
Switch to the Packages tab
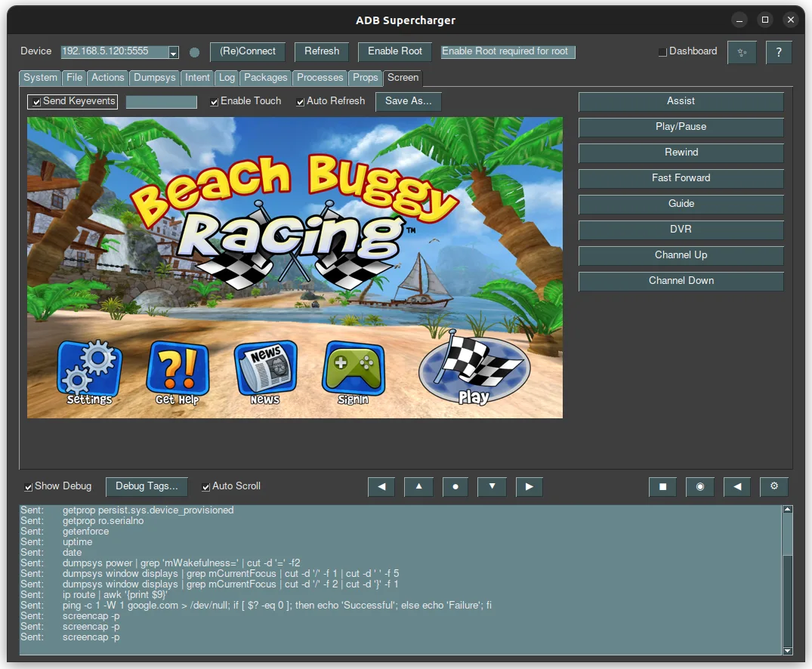(x=266, y=78)
